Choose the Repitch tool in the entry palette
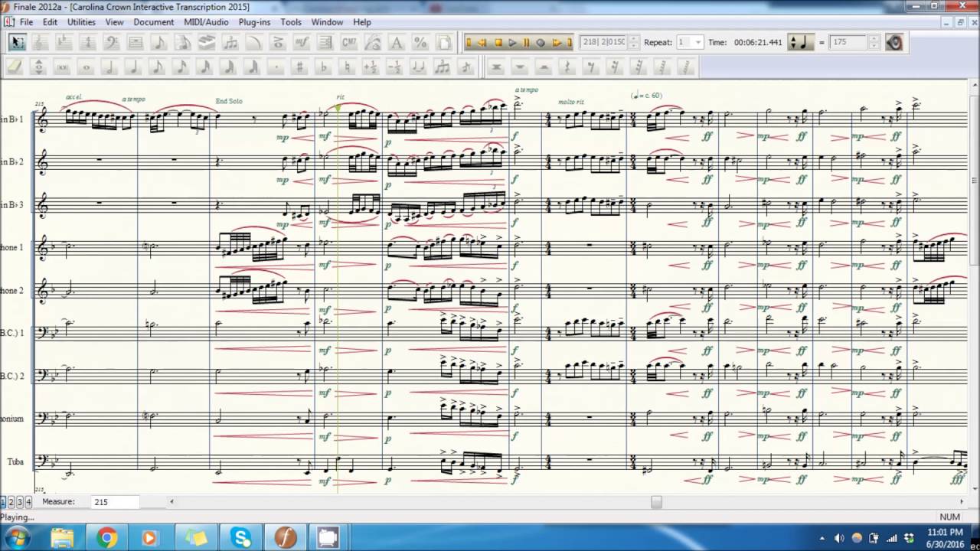Screen dimensions: 980x551 pyautogui.click(x=39, y=67)
